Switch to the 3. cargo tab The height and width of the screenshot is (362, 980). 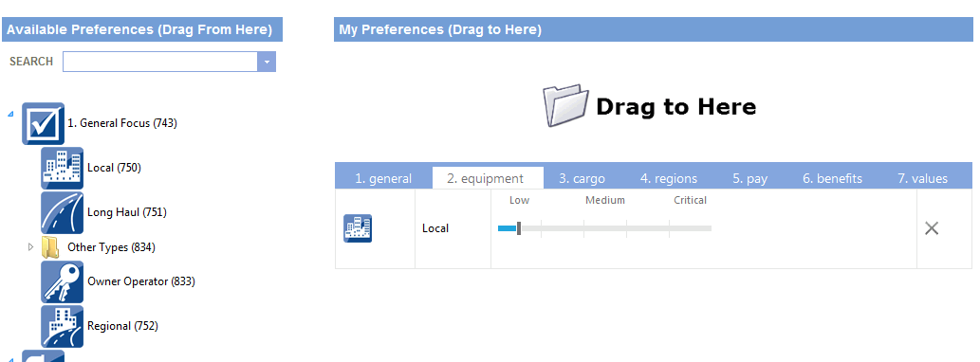tap(582, 178)
